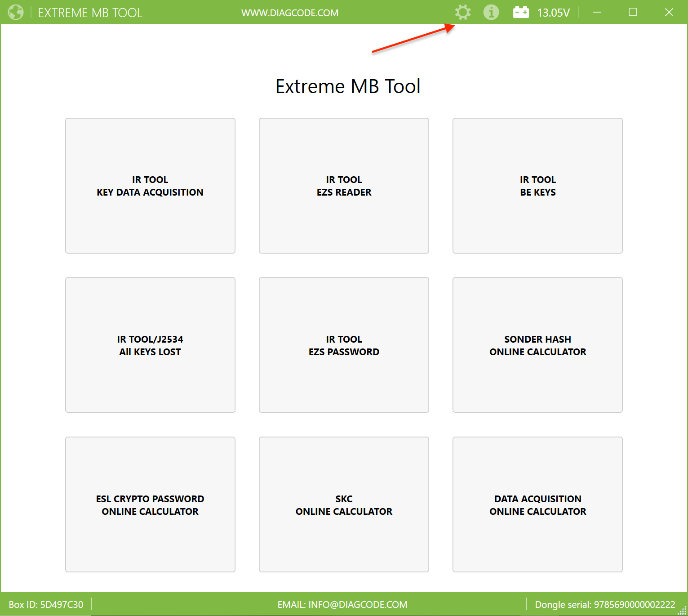Open IR Tool BE Keys

(537, 186)
